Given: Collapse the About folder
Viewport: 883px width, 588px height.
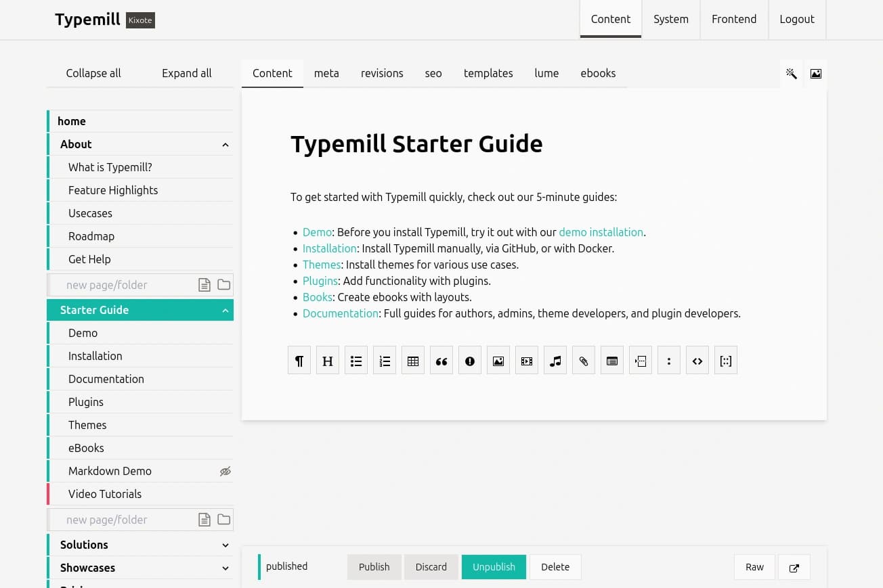Looking at the screenshot, I should (x=225, y=145).
